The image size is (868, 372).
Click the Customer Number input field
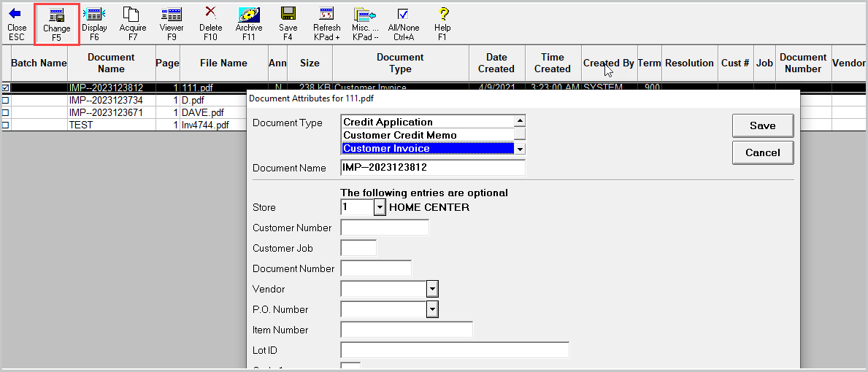(x=385, y=228)
